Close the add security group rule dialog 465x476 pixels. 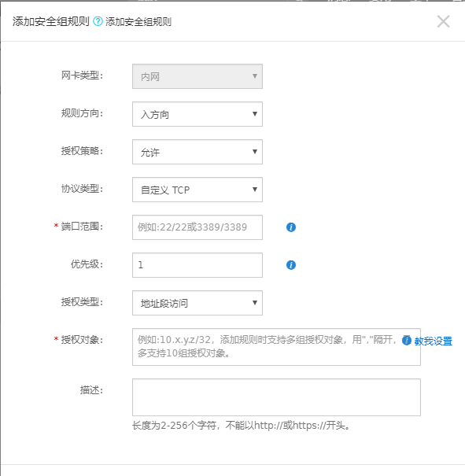tap(443, 21)
